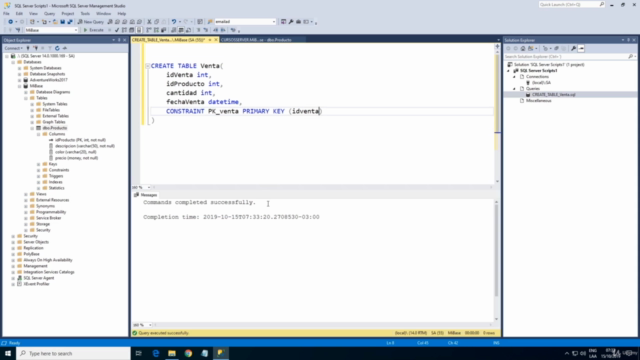Click the Windows Start button
640x360 pixels.
[x=8, y=353]
